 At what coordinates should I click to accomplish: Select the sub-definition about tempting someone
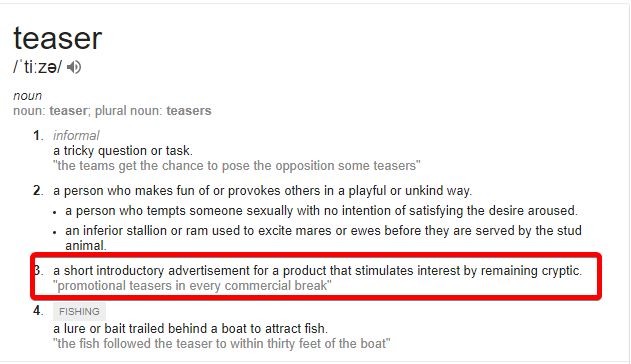[321, 211]
